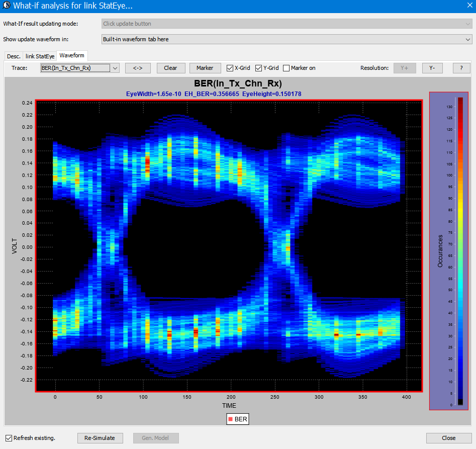Viewport: 476px width, 449px height.
Task: Click the Y- resolution button
Action: 432,68
